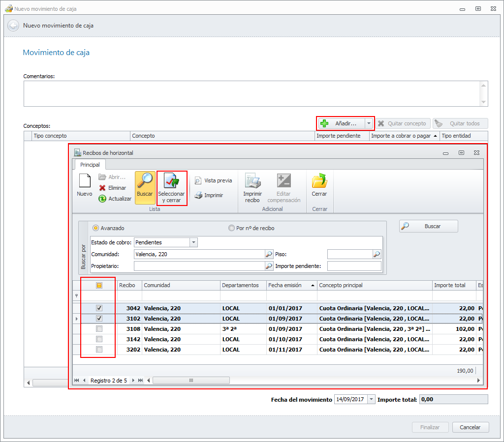Click the Nuevo document icon in ribbon

(84, 181)
